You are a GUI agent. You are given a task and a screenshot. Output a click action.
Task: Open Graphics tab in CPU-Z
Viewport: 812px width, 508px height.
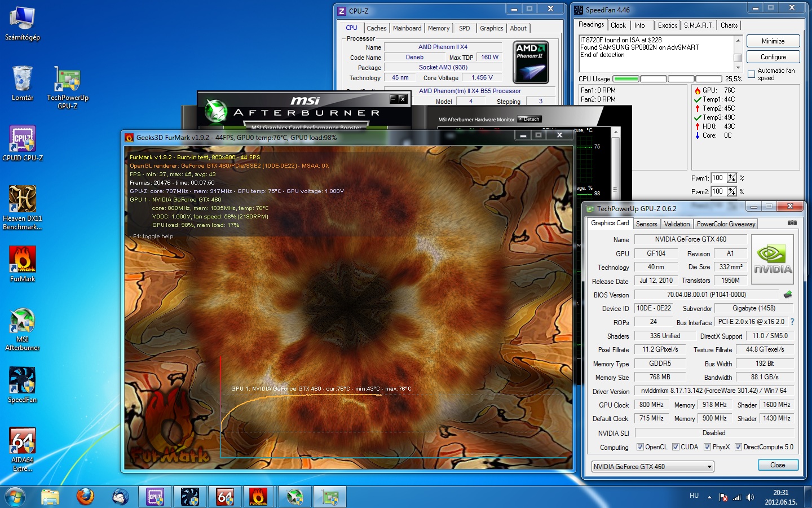[491, 28]
